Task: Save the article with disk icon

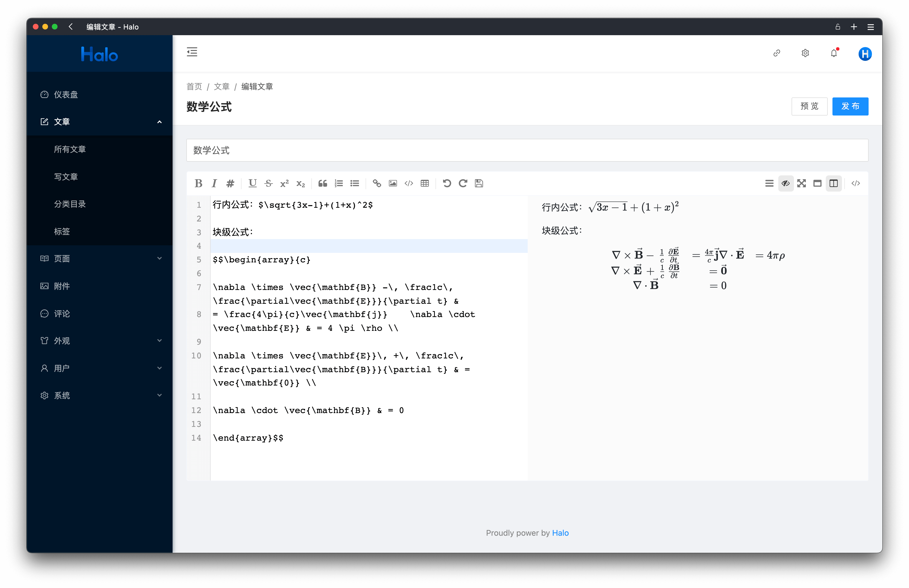Action: tap(479, 183)
